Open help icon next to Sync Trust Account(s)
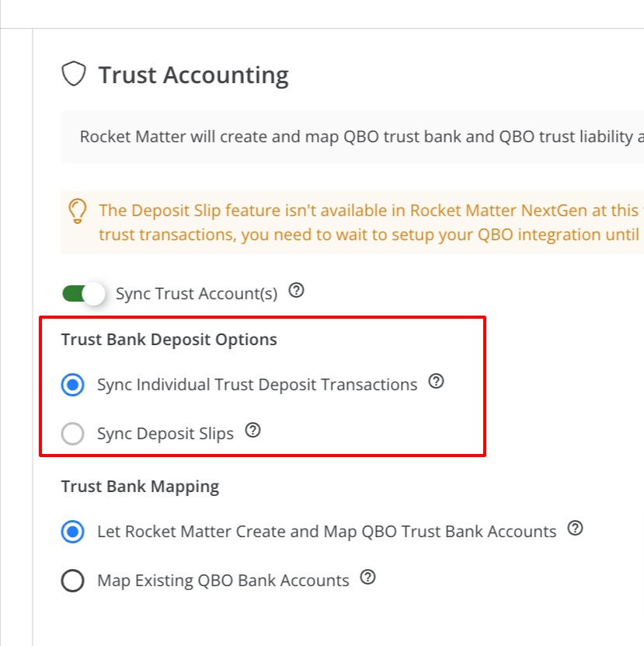The image size is (644, 646). tap(296, 291)
